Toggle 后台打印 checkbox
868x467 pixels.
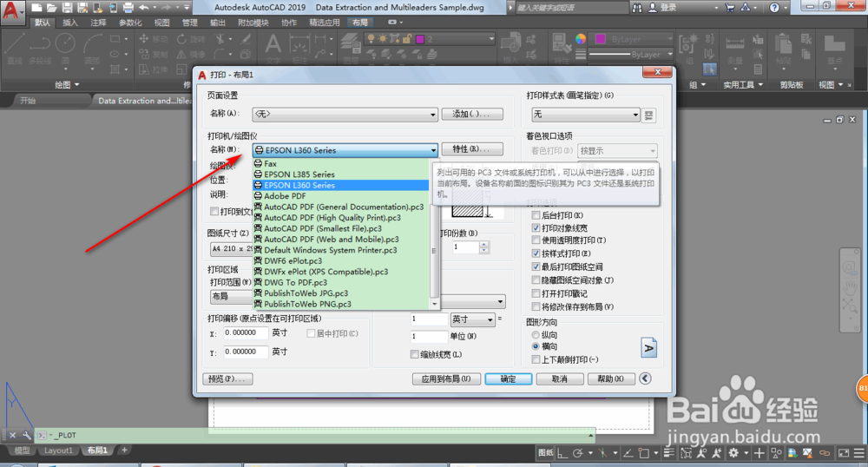click(x=536, y=215)
